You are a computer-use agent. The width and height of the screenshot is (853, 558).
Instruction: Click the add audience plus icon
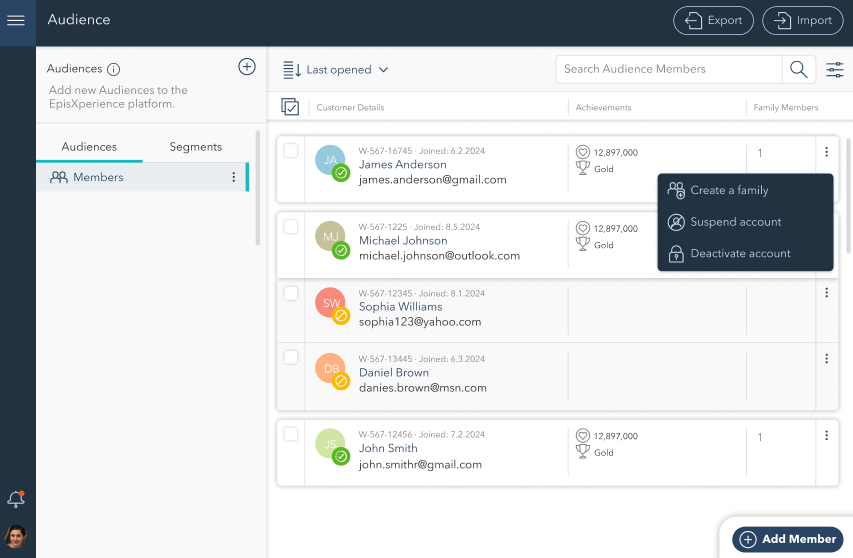(x=247, y=67)
